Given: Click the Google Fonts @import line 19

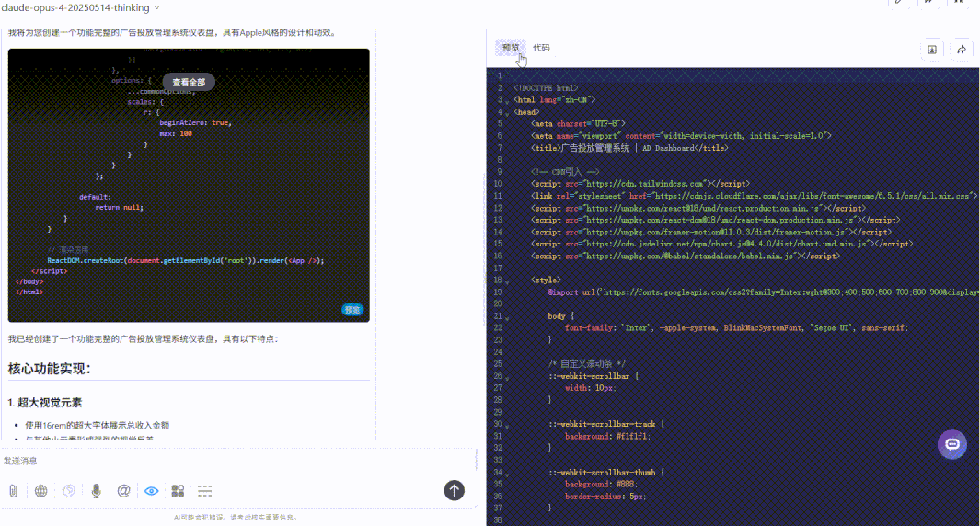Looking at the screenshot, I should 764,292.
